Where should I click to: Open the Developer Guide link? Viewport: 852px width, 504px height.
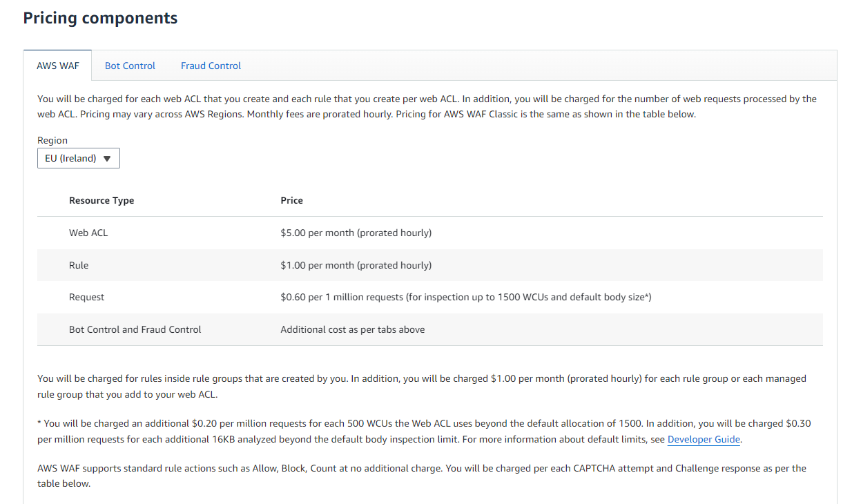pyautogui.click(x=704, y=439)
